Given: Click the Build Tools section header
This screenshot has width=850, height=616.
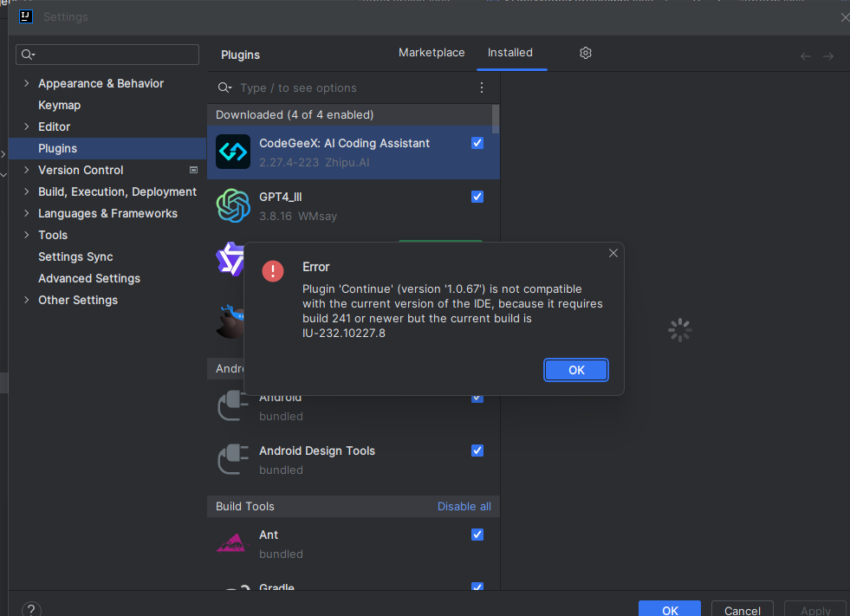Looking at the screenshot, I should (x=353, y=507).
